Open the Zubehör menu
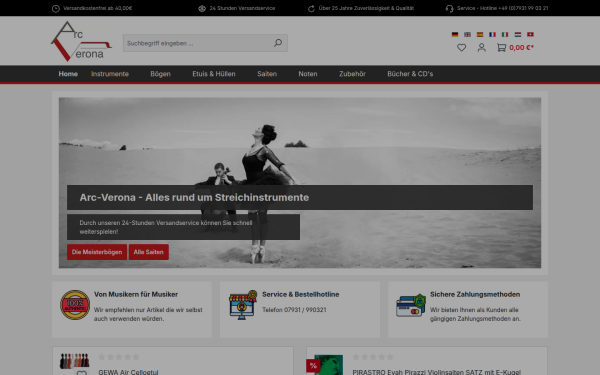This screenshot has height=375, width=600. 352,74
